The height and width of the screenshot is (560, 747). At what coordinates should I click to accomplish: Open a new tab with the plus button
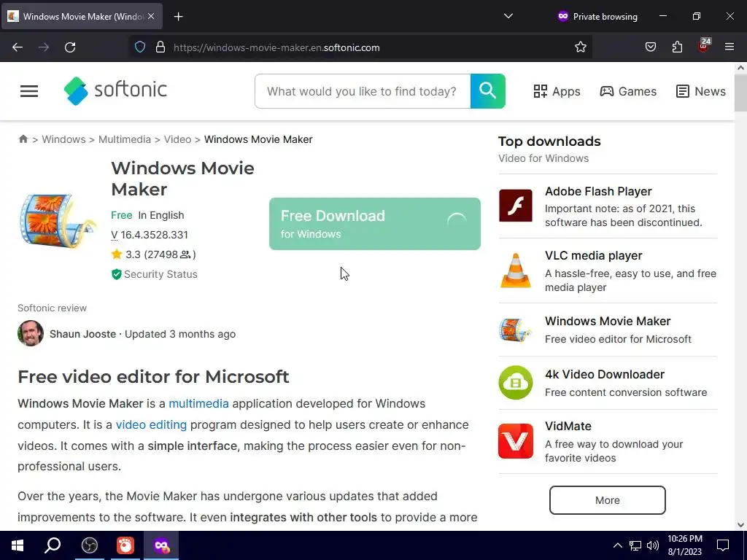[178, 17]
